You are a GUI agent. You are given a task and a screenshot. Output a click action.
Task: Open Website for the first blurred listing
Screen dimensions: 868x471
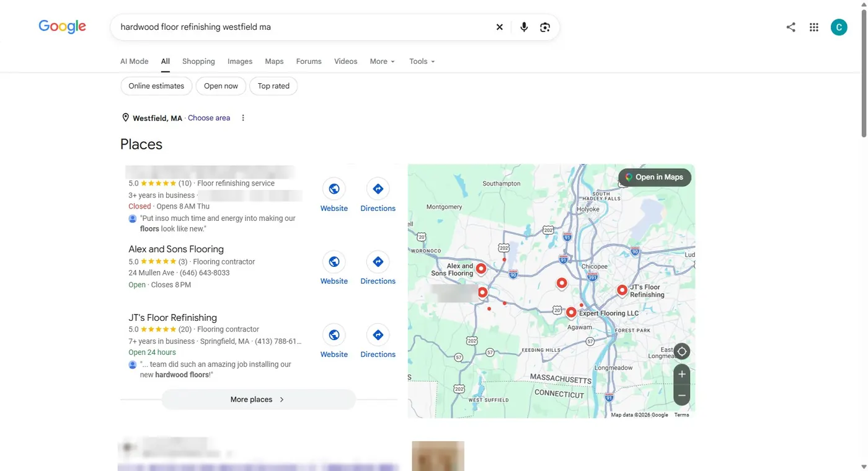click(x=334, y=195)
